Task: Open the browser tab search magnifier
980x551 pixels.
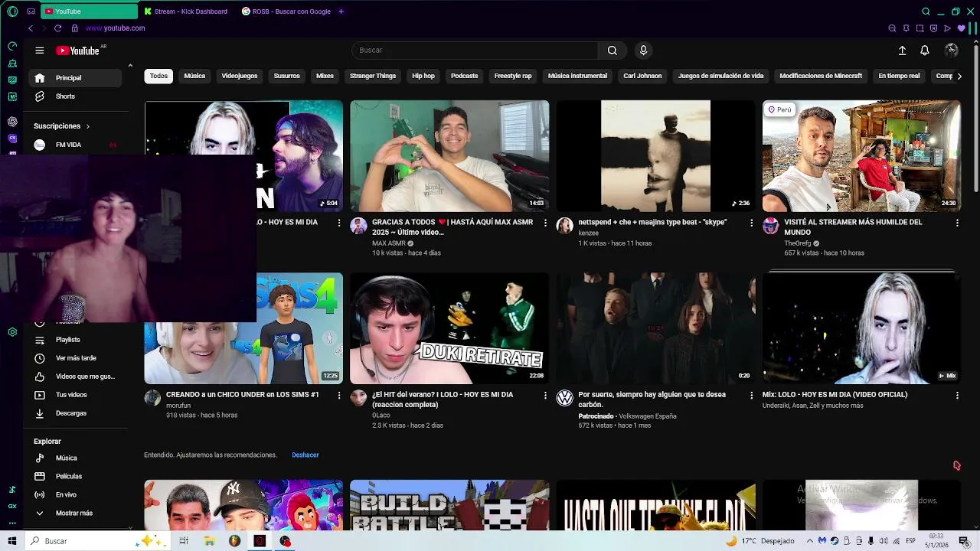Action: pos(926,11)
